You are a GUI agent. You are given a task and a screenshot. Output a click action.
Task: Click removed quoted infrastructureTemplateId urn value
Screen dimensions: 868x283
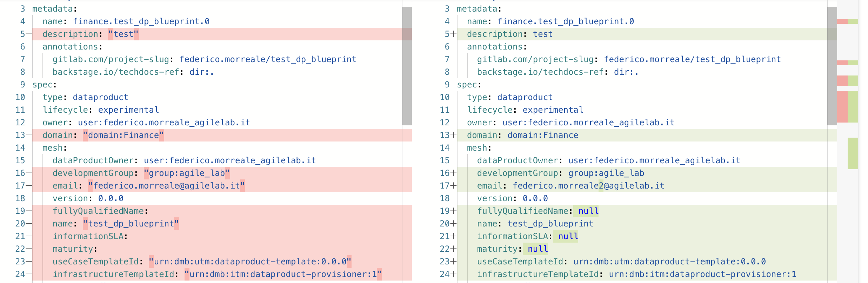pos(283,274)
